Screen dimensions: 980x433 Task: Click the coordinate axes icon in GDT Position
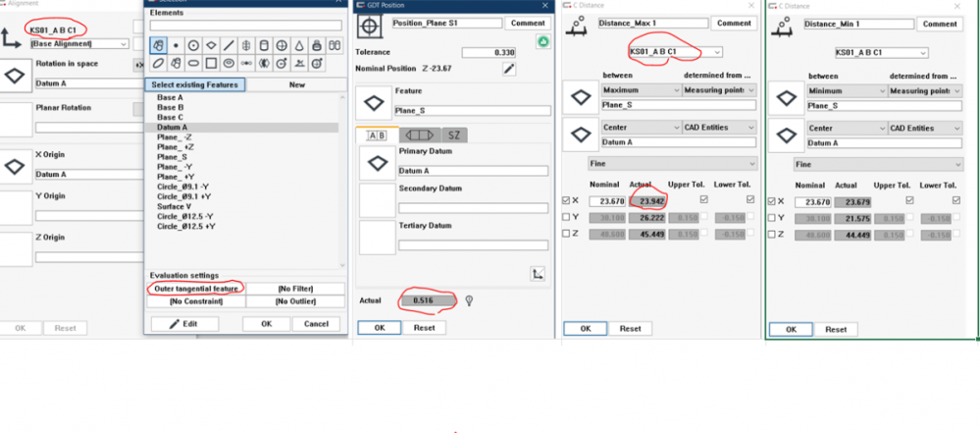(x=538, y=273)
